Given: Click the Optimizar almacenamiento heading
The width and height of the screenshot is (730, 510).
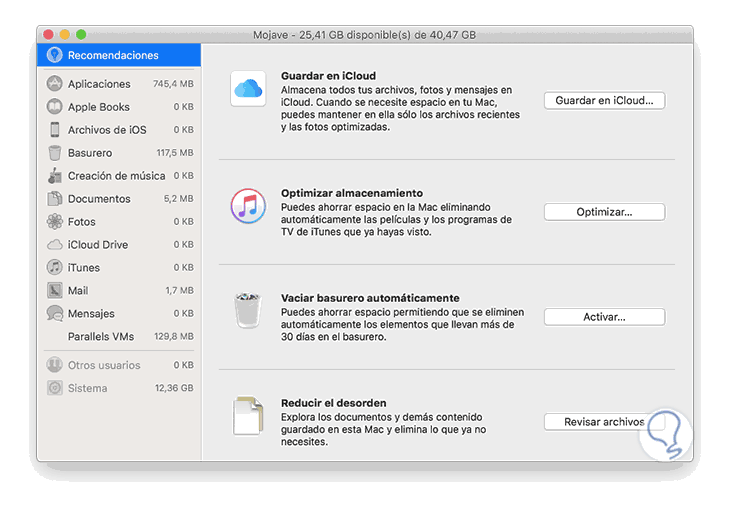Looking at the screenshot, I should 352,193.
